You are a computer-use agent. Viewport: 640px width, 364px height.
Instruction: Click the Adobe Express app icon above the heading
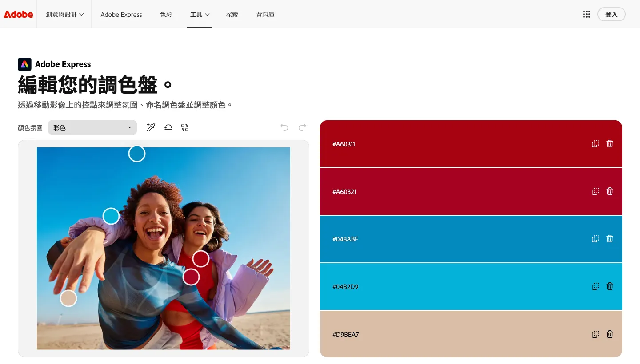click(x=24, y=64)
